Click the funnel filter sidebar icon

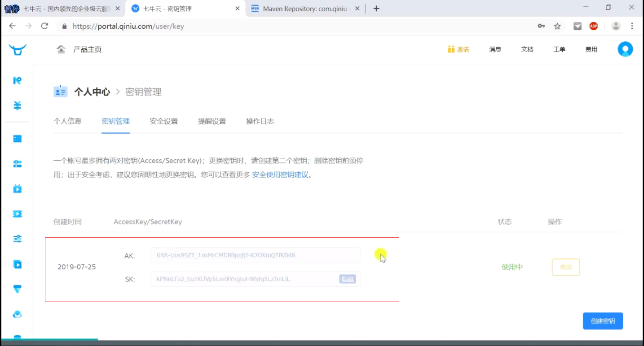(x=18, y=289)
